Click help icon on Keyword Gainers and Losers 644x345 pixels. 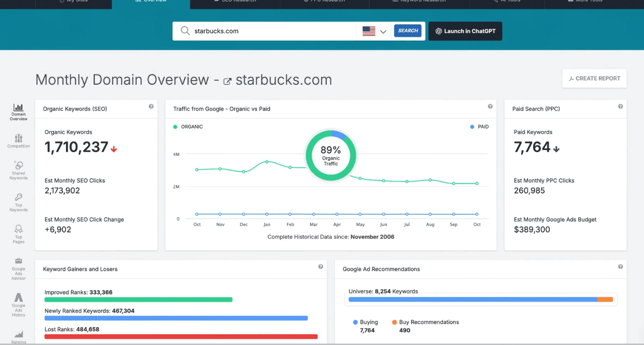pos(320,267)
